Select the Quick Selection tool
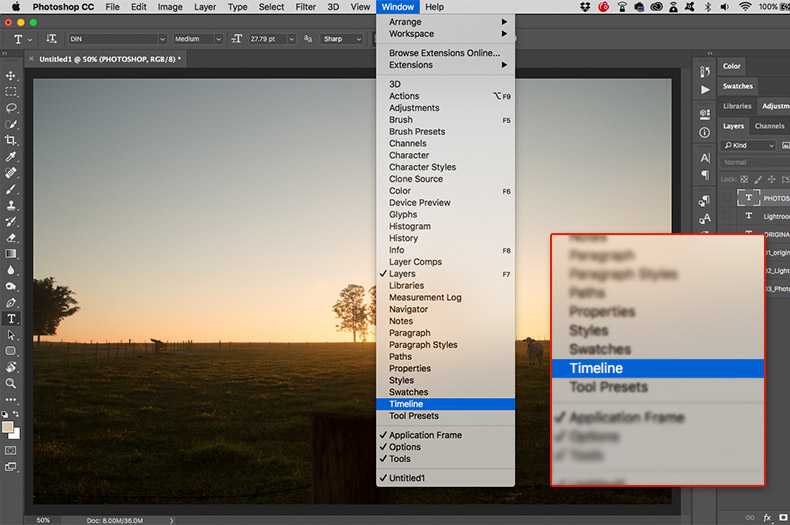 pos(11,124)
